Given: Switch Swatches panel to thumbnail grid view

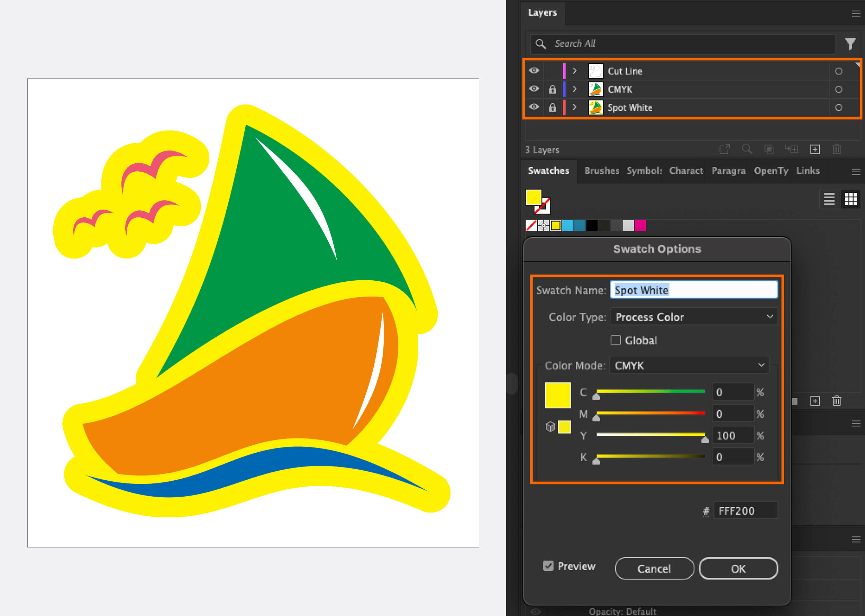Looking at the screenshot, I should 850,199.
